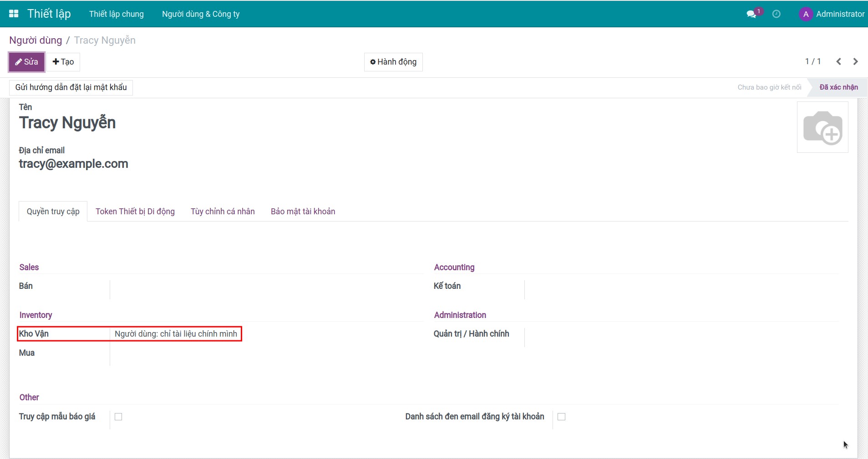The image size is (868, 459).
Task: Go to next record arrow
Action: pos(856,61)
